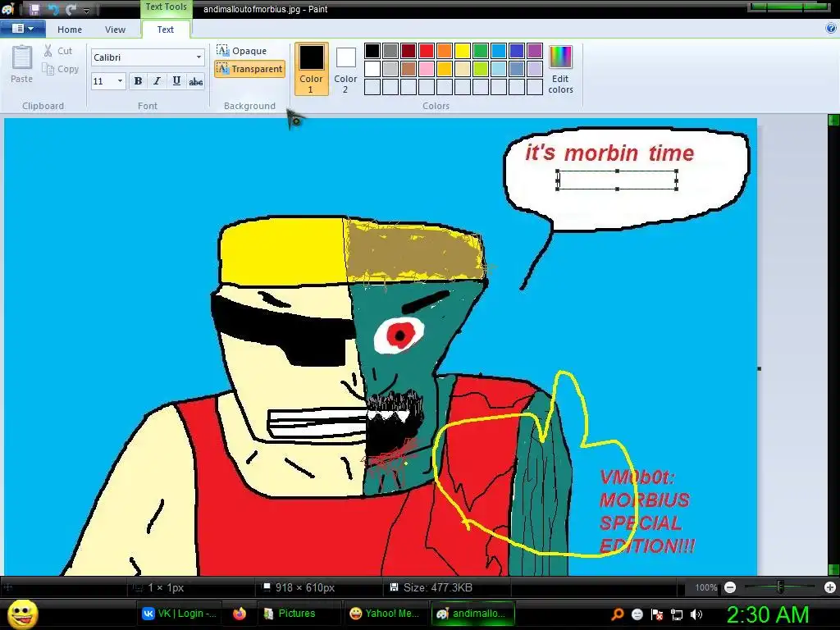
Task: Open the smiley face Start button
Action: pyautogui.click(x=22, y=614)
